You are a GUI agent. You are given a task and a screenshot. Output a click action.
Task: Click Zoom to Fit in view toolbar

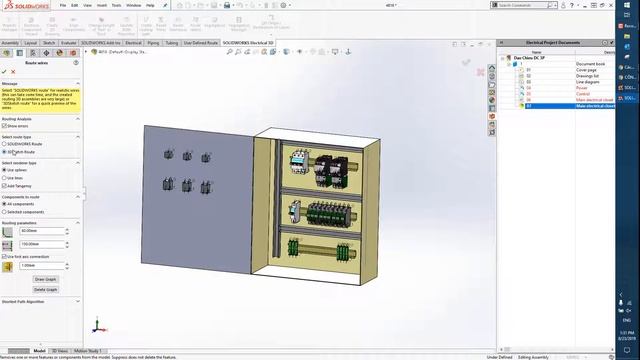click(229, 52)
